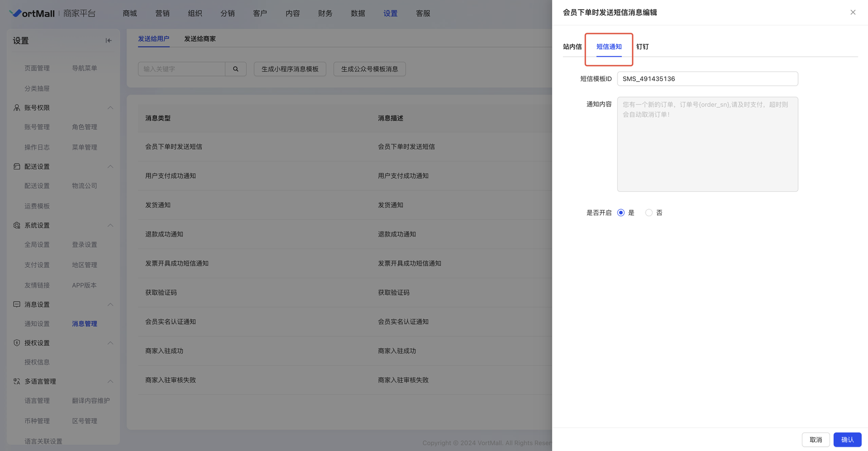Click the 配送设置 section icon
The height and width of the screenshot is (451, 868).
[x=17, y=166]
